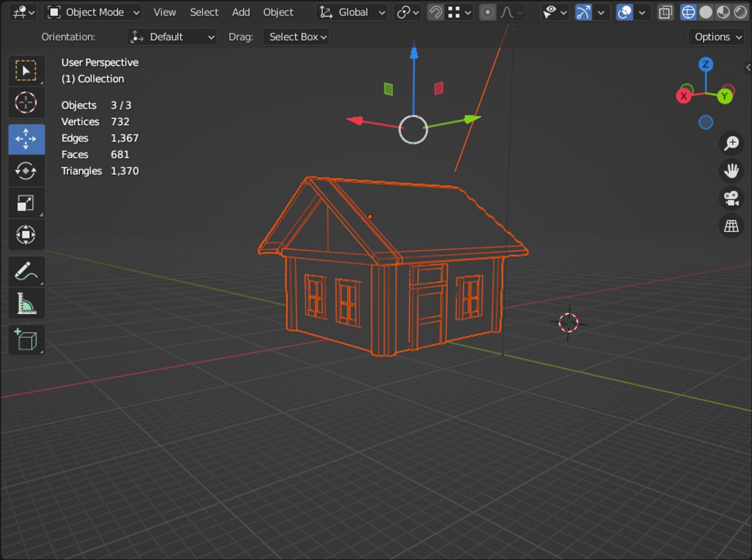The image size is (752, 560).
Task: Select the Select Box tool
Action: tap(26, 71)
